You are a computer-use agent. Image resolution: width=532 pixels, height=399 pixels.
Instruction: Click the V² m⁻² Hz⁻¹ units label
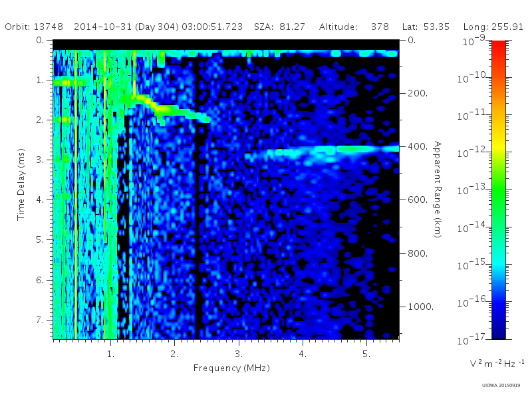[497, 364]
